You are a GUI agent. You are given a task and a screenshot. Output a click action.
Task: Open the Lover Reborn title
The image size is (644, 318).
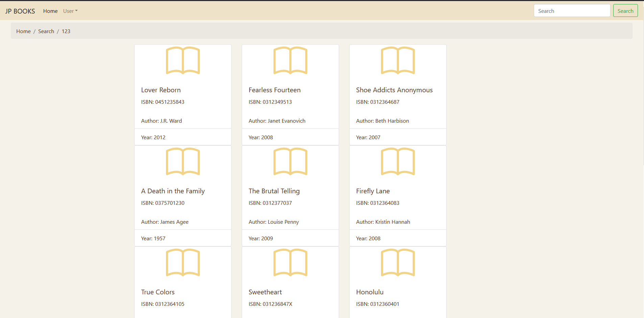161,90
